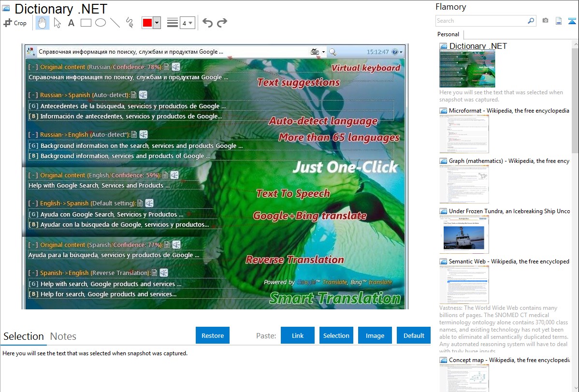Viewport: 579px width, 392px height.
Task: Open the Selection tab
Action: 24,336
